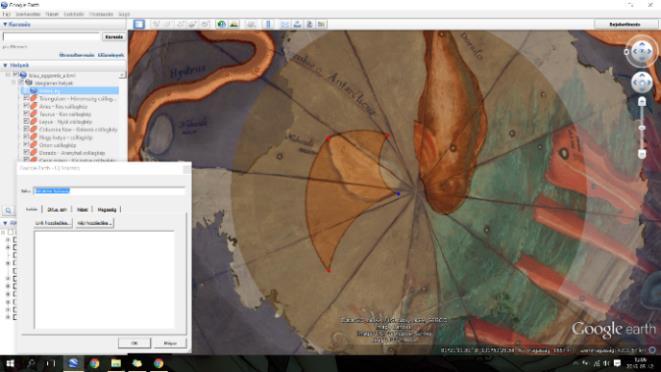This screenshot has width=661, height=372.
Task: Click the zoom slider handle
Action: tap(642, 128)
